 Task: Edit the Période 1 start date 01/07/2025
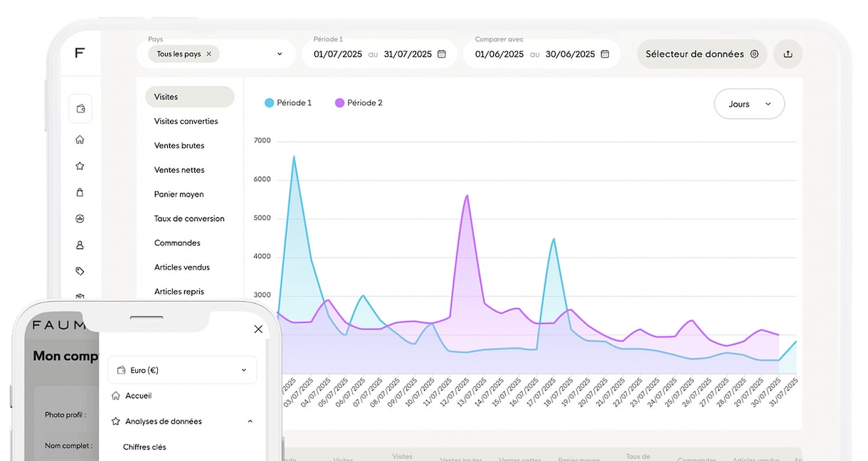point(338,54)
